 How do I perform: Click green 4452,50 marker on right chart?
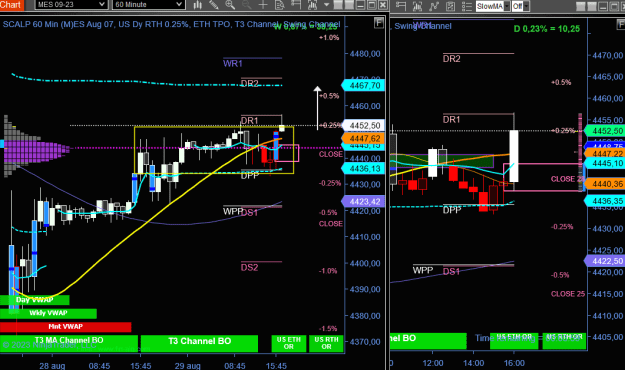(605, 131)
